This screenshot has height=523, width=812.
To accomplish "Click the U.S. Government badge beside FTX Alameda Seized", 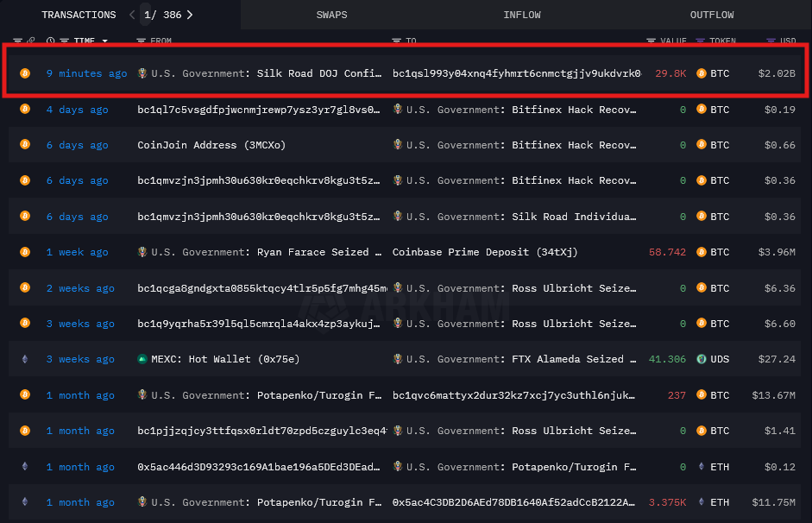I will [398, 358].
